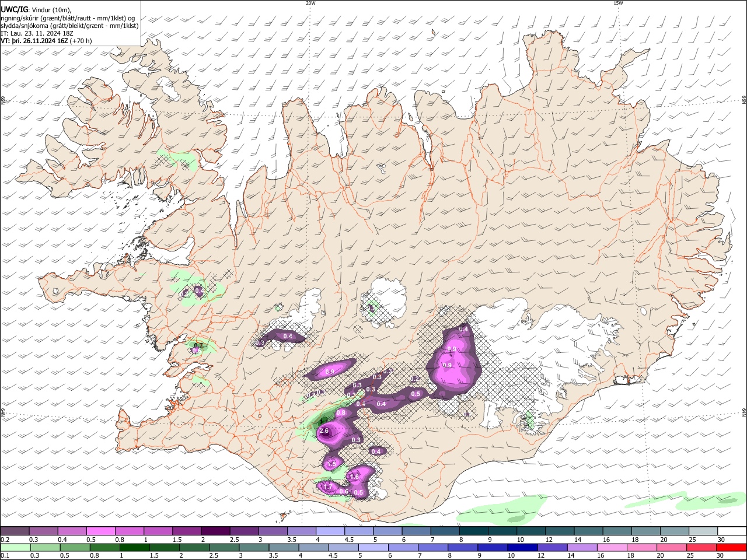Image resolution: width=747 pixels, height=560 pixels.
Task: Click the '1.7' precipitation value on the map
Action: point(327,487)
